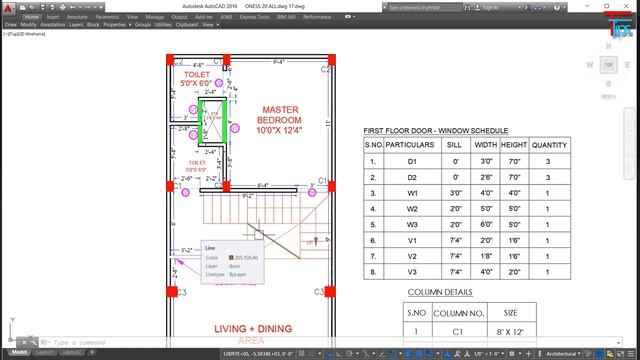
Task: Open the WCS dropdown below the ViewCube
Action: pos(608,97)
